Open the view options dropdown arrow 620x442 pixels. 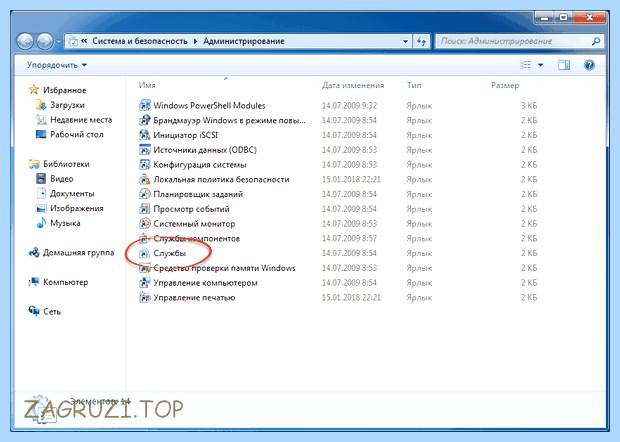[x=541, y=65]
